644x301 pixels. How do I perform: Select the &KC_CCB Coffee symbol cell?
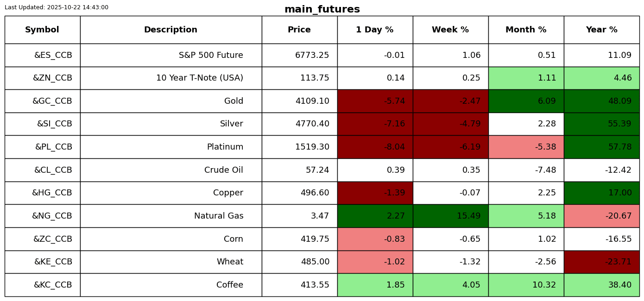tap(53, 285)
